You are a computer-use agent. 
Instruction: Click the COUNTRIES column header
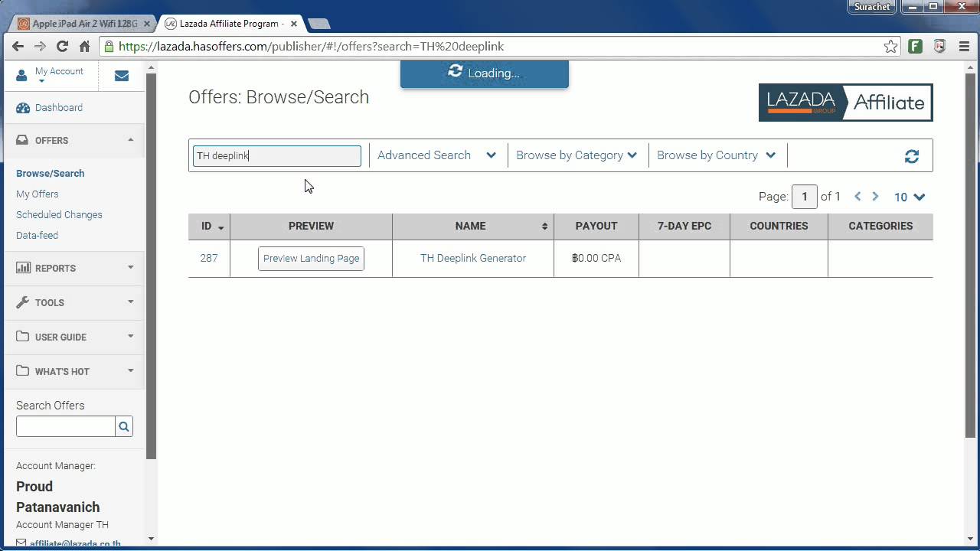click(x=779, y=227)
